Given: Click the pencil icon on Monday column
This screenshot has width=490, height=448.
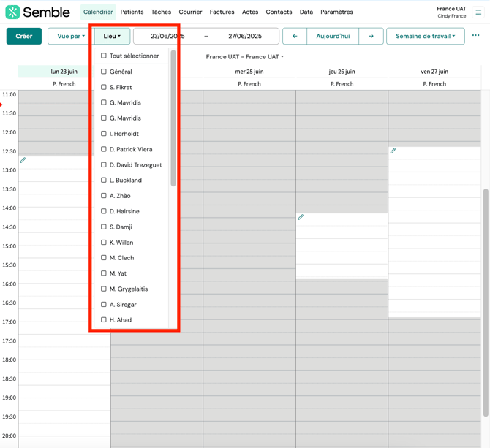Looking at the screenshot, I should pos(23,160).
